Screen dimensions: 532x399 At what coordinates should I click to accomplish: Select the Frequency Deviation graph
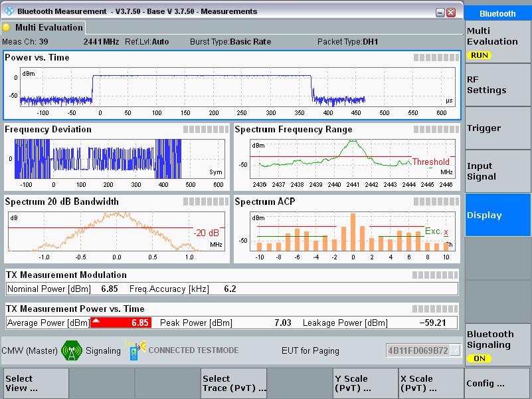point(117,157)
